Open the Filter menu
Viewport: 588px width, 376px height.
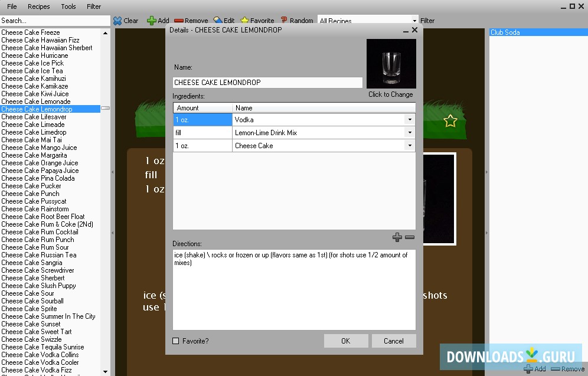point(94,6)
